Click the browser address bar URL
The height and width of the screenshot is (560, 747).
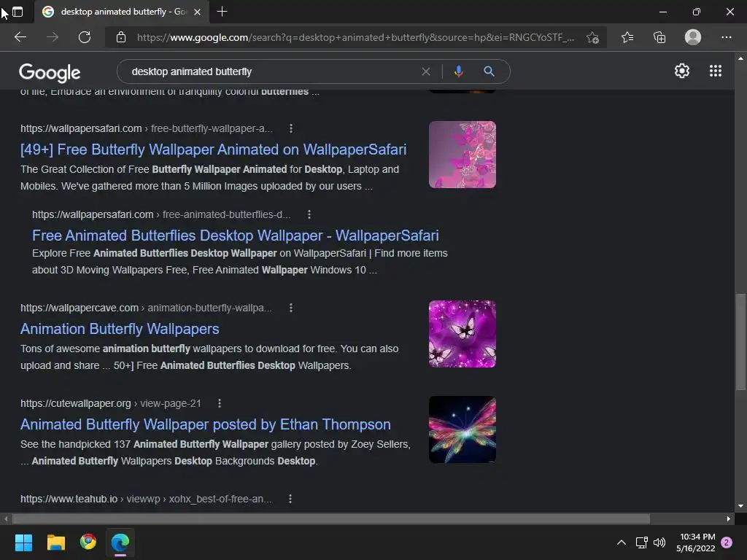[x=355, y=37]
